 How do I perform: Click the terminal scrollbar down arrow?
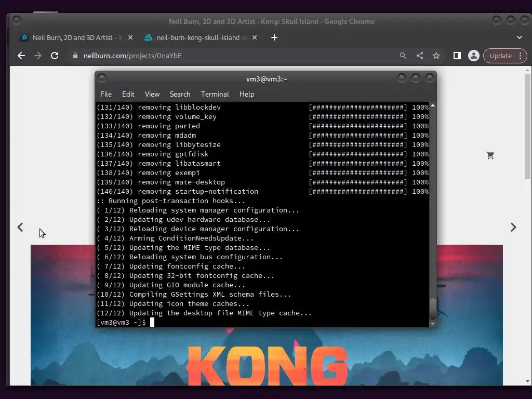433,324
